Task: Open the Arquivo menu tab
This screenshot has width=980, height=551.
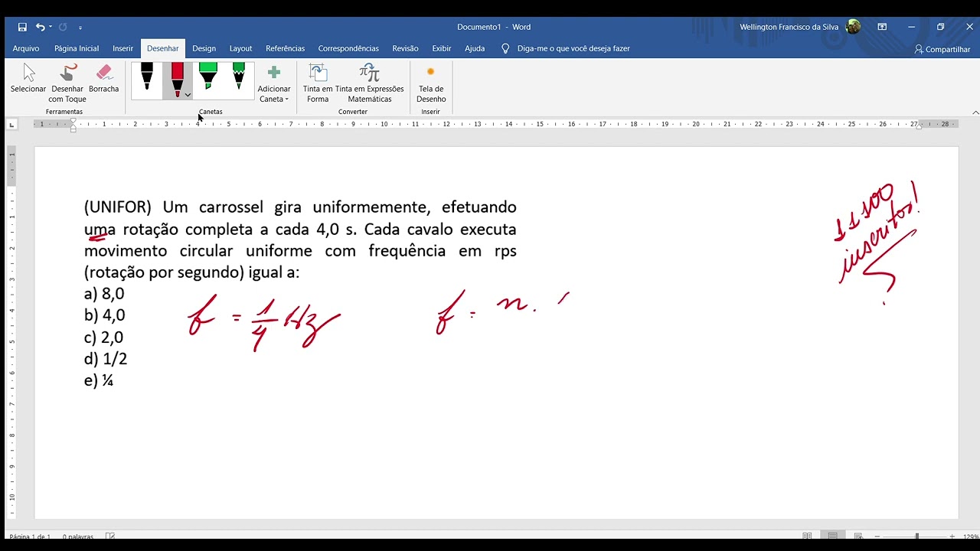Action: [x=26, y=48]
